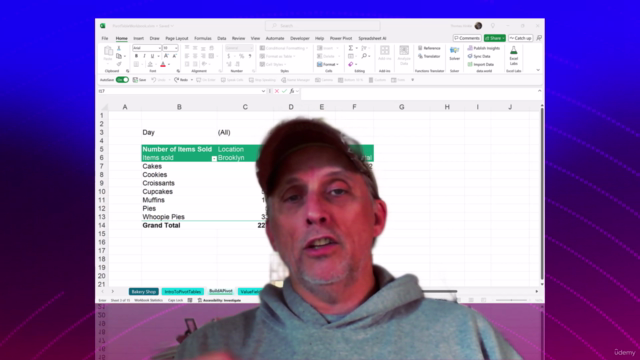Click the Increase Font Size icon
This screenshot has height=360, width=640.
pos(166,56)
